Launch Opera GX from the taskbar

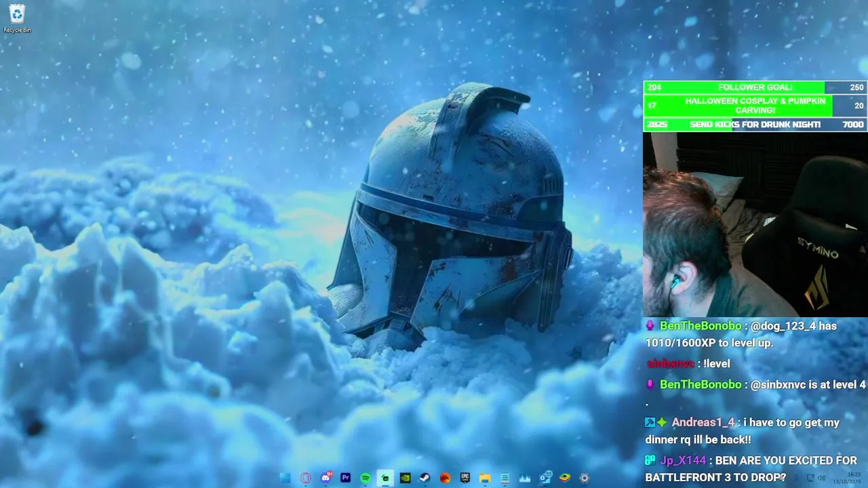[x=306, y=478]
